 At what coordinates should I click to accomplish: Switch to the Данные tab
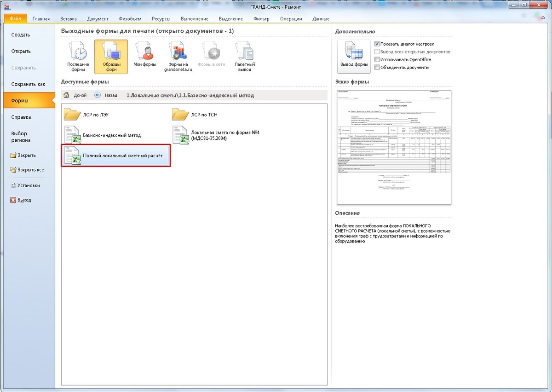click(321, 19)
